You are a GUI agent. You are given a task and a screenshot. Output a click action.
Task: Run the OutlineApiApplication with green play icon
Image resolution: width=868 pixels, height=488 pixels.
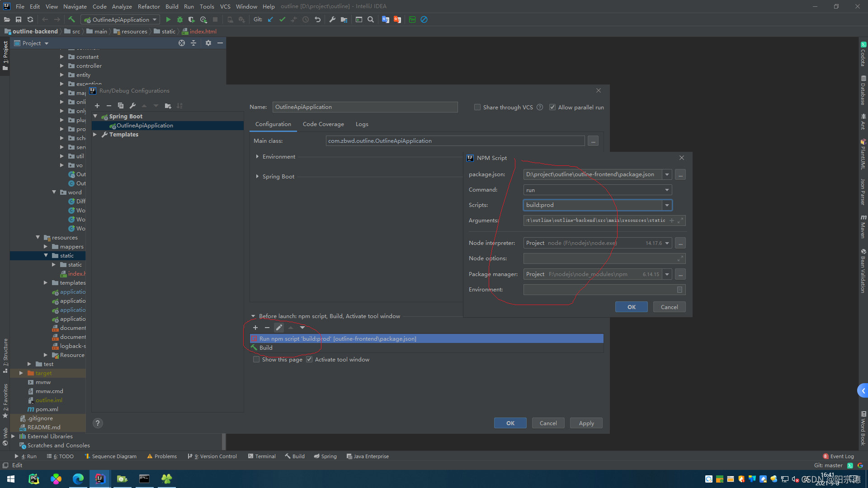(x=168, y=19)
